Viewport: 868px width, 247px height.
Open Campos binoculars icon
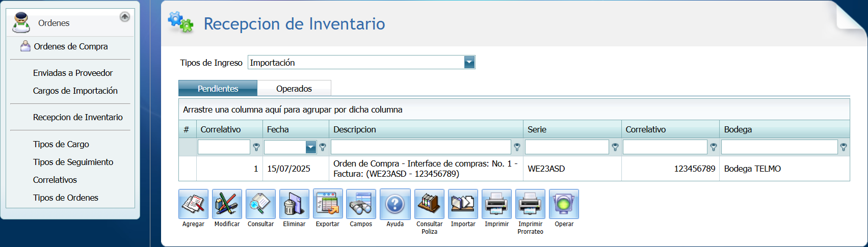click(x=361, y=204)
